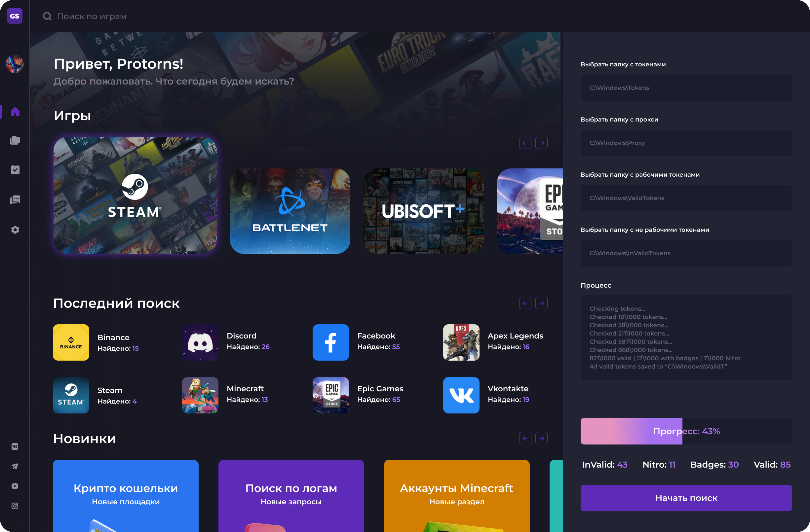Viewport: 810px width, 532px height.
Task: Click the Telegram icon in sidebar
Action: point(15,466)
